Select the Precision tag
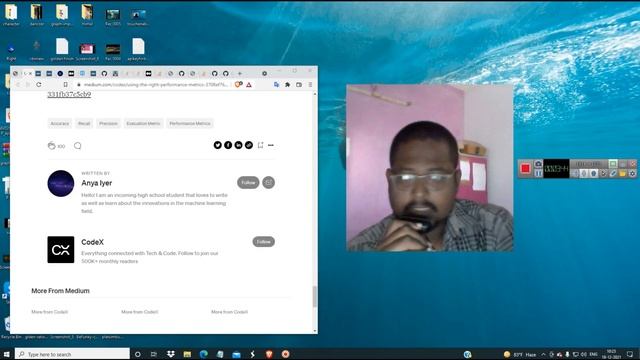This screenshot has width=640, height=360. [x=108, y=123]
